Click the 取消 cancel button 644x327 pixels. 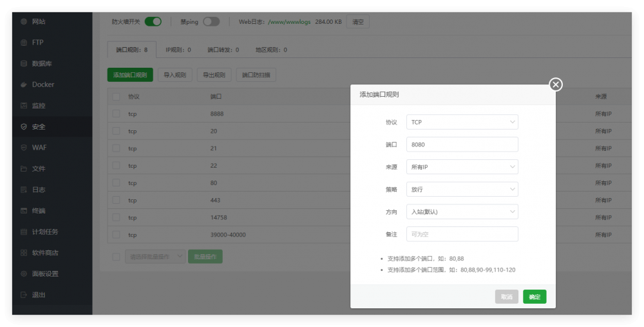pos(507,297)
